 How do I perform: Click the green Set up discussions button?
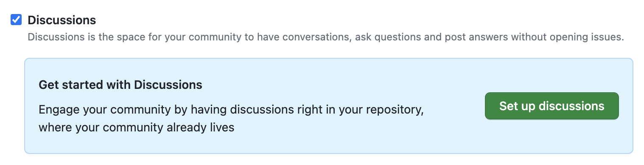(x=552, y=106)
